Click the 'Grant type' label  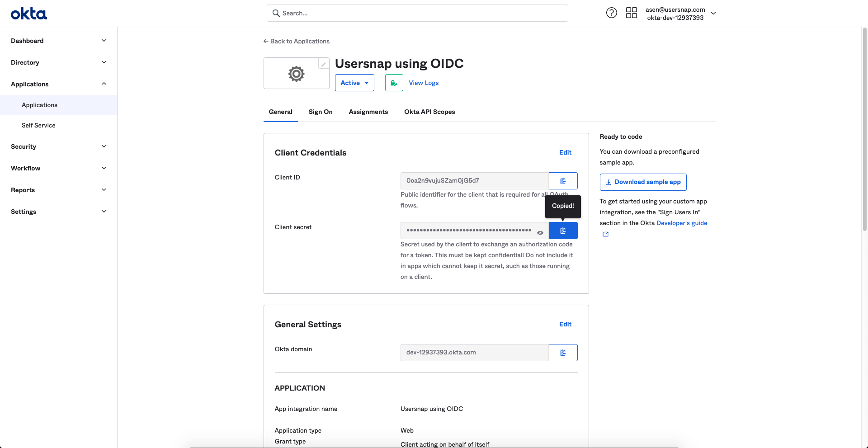pyautogui.click(x=290, y=441)
